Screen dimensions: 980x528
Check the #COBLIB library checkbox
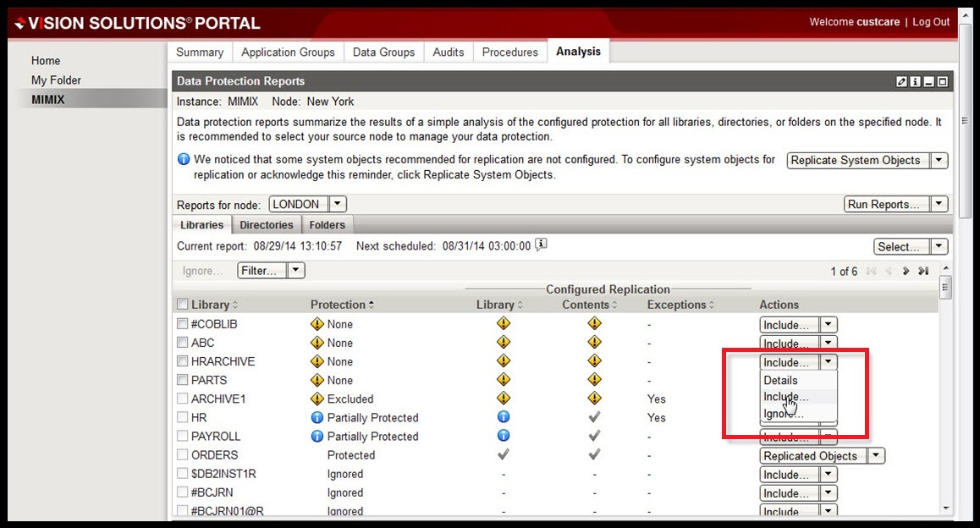pos(182,324)
